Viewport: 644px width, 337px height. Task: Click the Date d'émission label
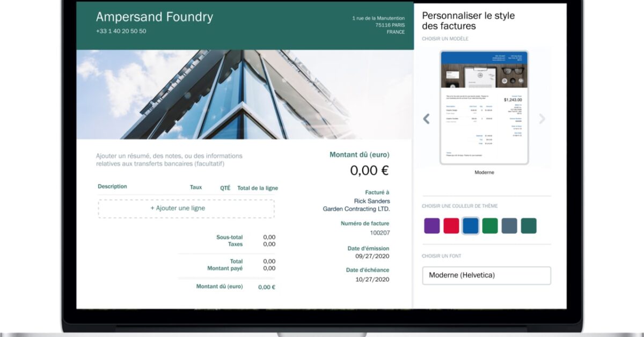(x=368, y=248)
